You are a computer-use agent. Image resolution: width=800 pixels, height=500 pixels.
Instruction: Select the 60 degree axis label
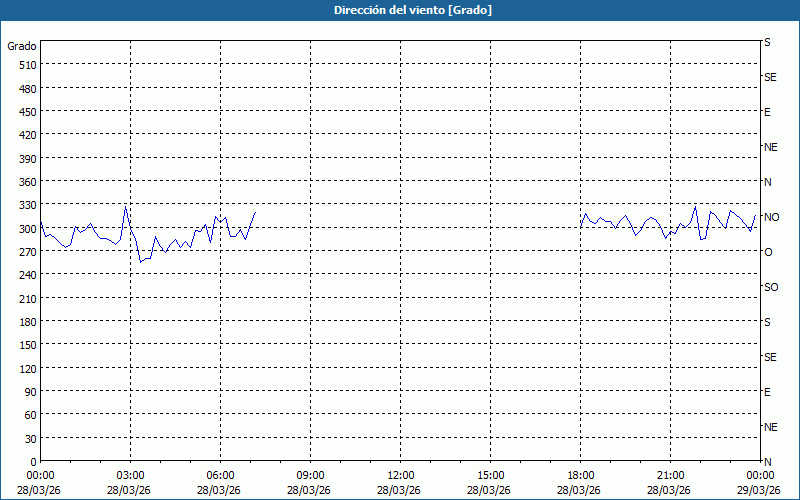(x=31, y=415)
